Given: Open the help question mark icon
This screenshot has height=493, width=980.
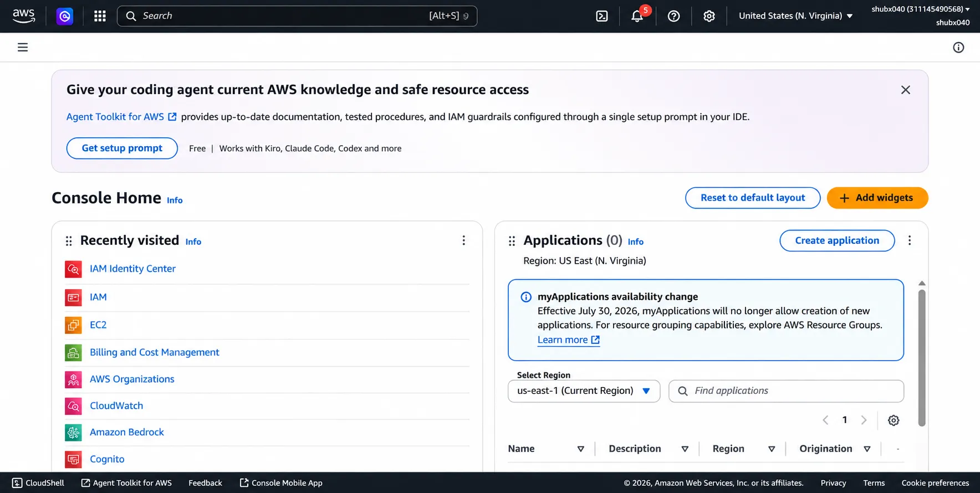Looking at the screenshot, I should [673, 16].
